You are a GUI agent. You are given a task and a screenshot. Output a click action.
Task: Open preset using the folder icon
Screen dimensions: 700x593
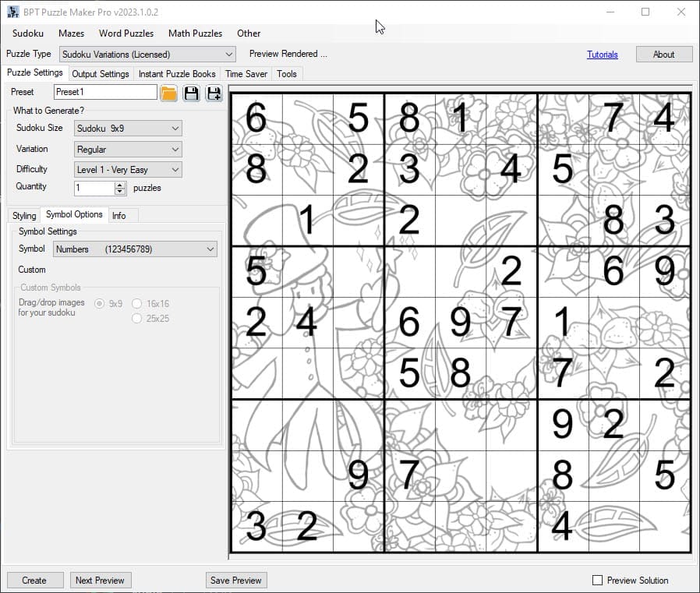click(x=169, y=94)
